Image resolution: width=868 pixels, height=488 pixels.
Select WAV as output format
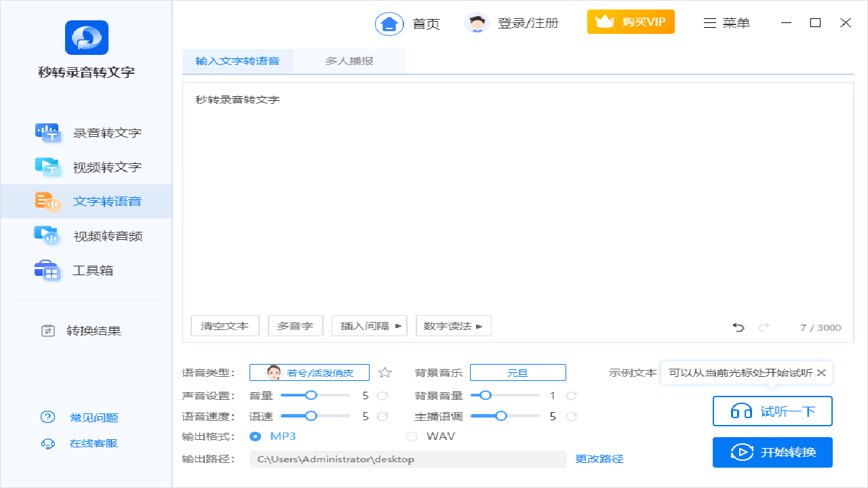(412, 436)
